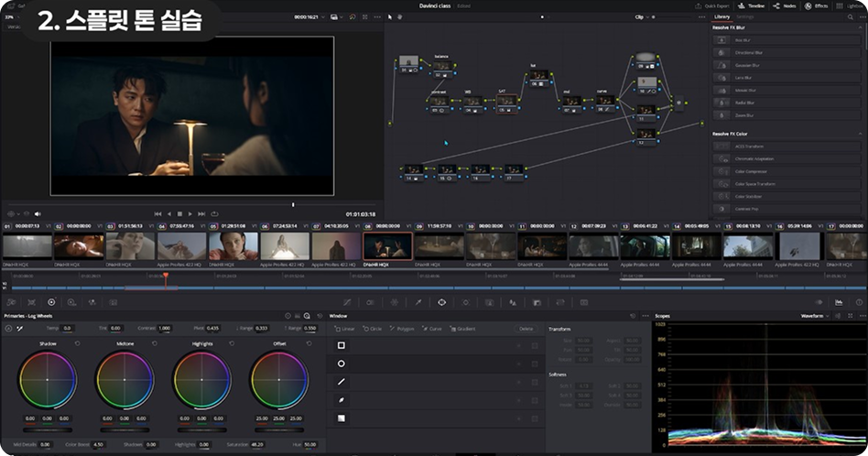Collapse the Resolve FX Blur section
Viewport: 868px width, 456px height.
(859, 27)
